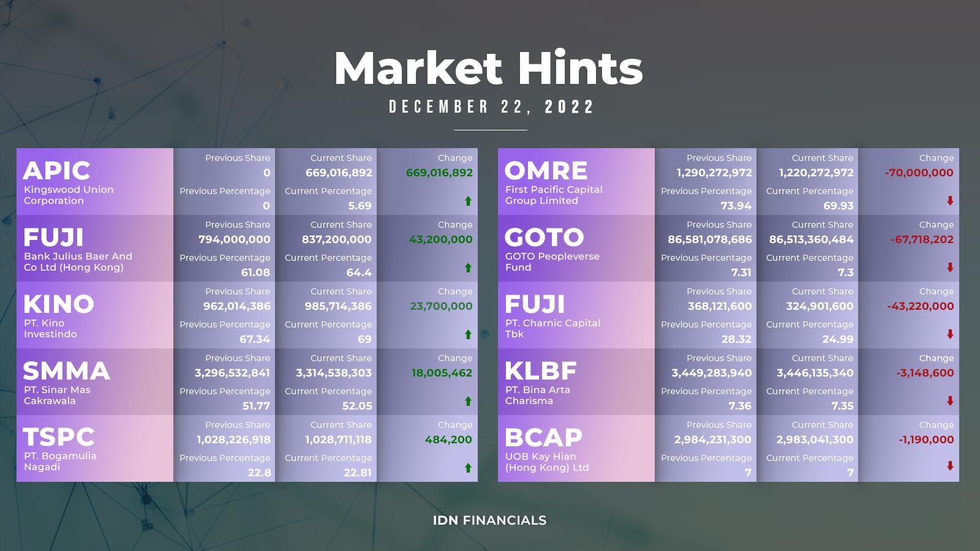
Task: Click the green up arrow in Bank Julius Baer row
Action: tap(468, 268)
